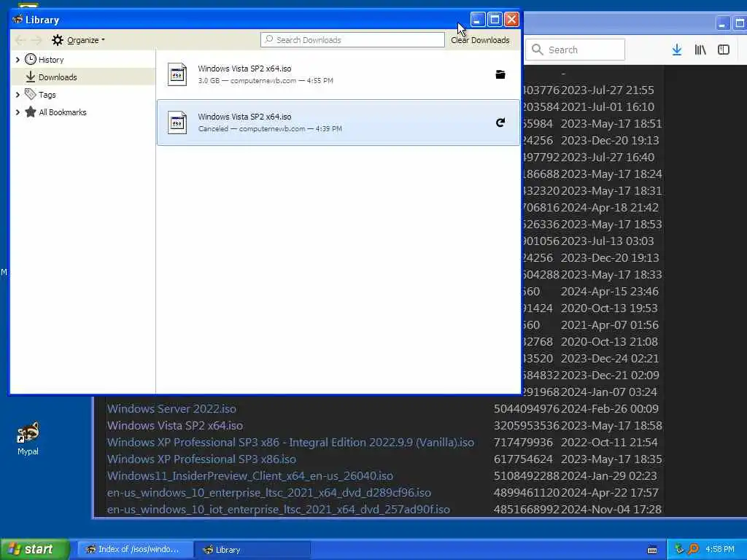Click the ISO file icon of completed download
Image resolution: width=747 pixels, height=560 pixels.
(x=177, y=74)
